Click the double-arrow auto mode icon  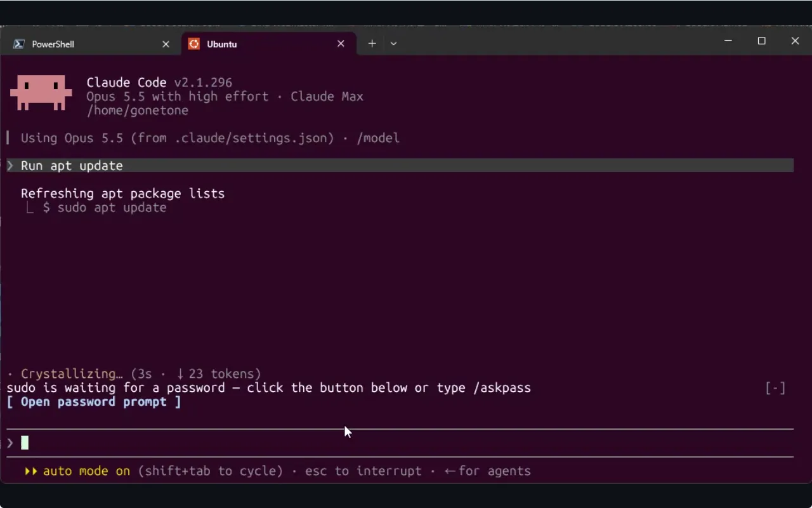[x=31, y=471]
